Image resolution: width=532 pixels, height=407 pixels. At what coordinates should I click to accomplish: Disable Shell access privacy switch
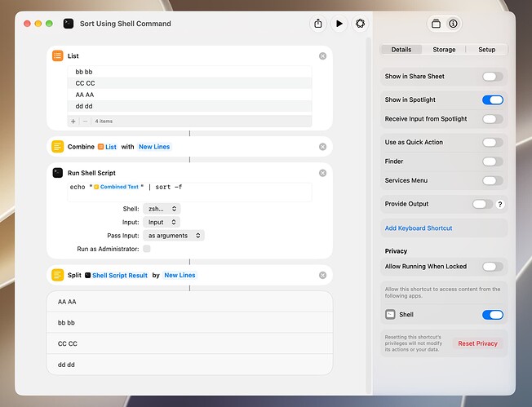pos(493,315)
